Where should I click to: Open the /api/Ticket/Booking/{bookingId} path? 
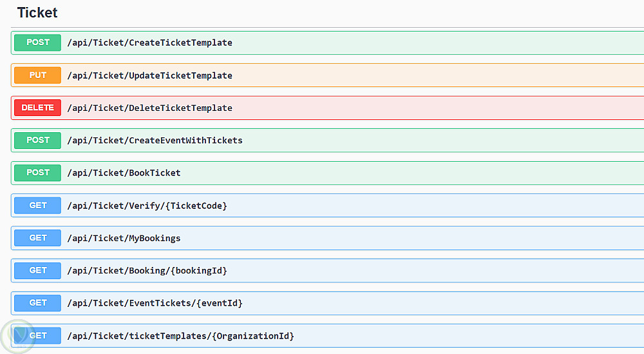click(x=147, y=271)
